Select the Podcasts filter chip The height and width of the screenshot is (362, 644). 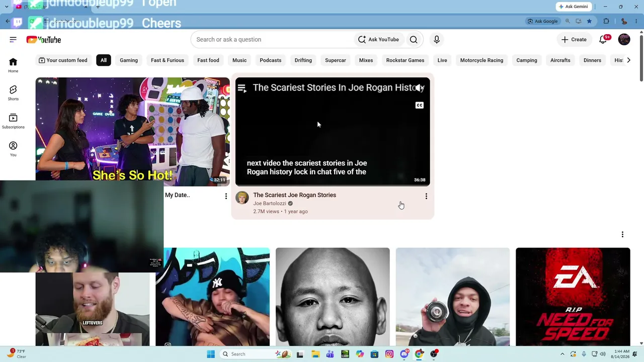[x=271, y=60]
